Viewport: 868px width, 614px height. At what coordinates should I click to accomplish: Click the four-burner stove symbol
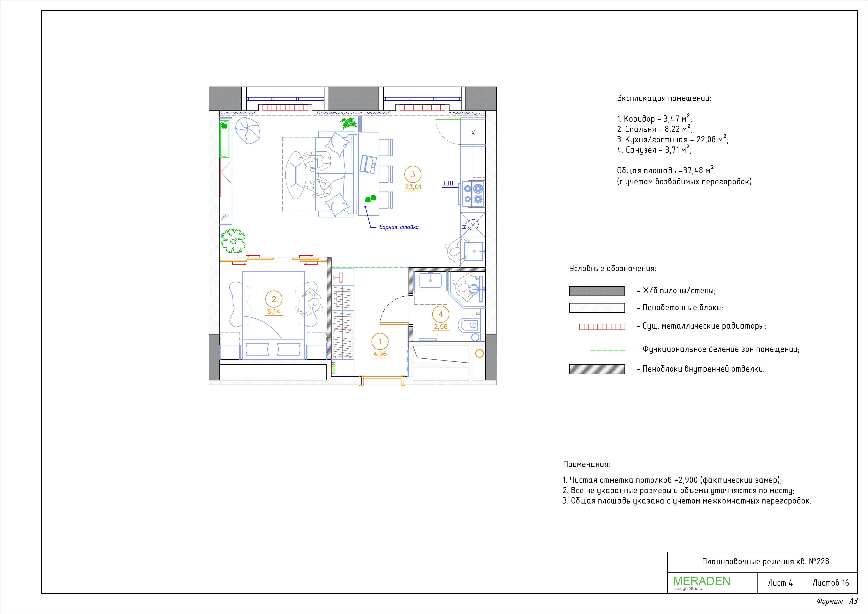[x=473, y=194]
